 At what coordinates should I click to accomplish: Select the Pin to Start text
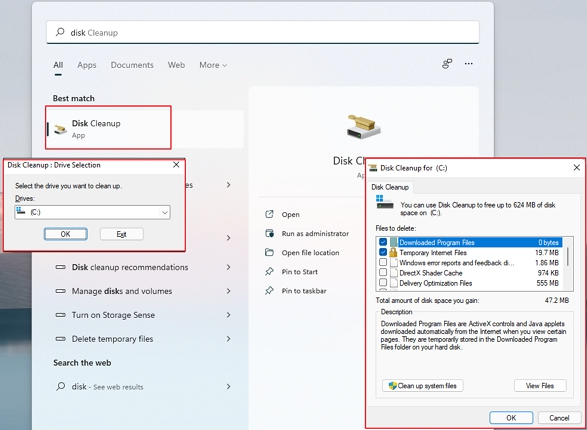(299, 272)
